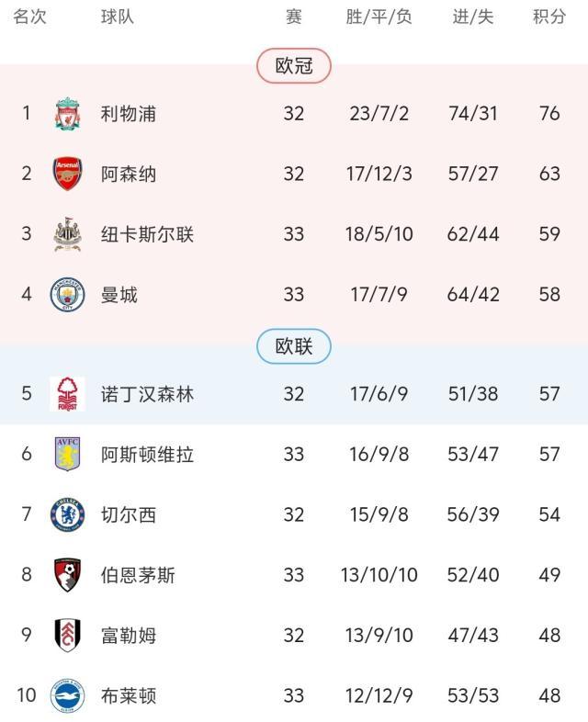This screenshot has width=588, height=722.
Task: Click the Liverpool club crest icon
Action: (67, 114)
